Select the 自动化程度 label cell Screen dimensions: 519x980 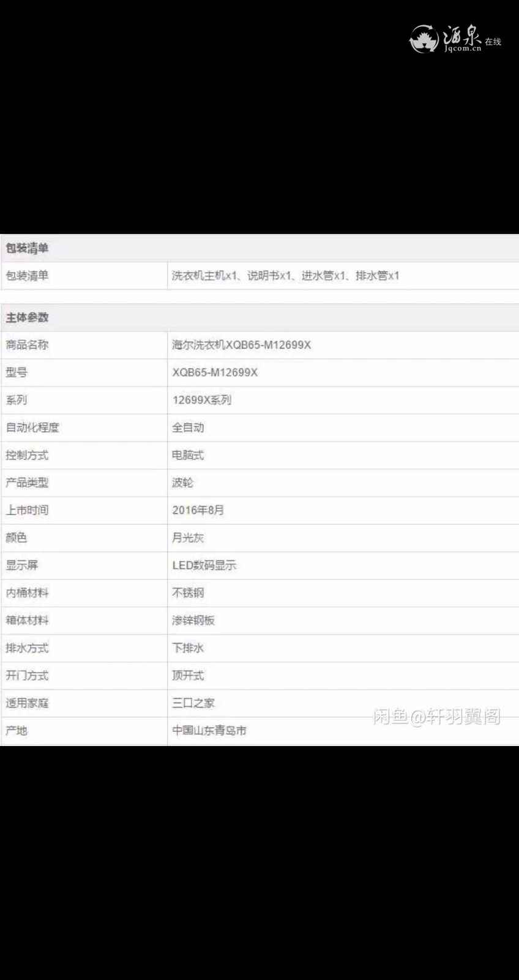(x=84, y=428)
